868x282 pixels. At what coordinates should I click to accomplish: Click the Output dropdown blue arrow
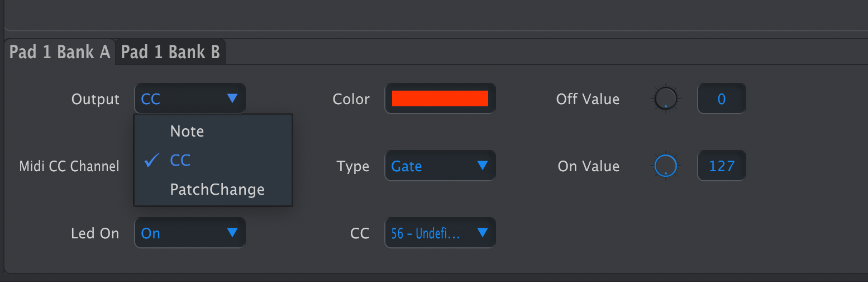click(232, 99)
